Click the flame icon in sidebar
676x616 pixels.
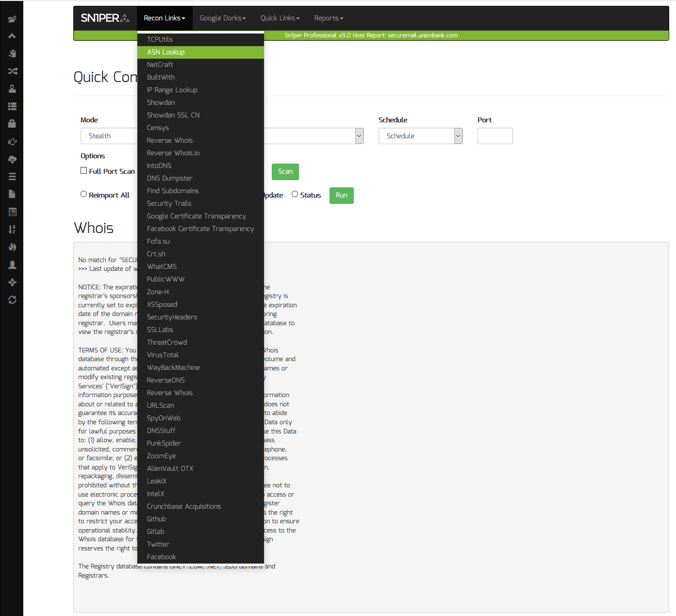click(x=12, y=247)
